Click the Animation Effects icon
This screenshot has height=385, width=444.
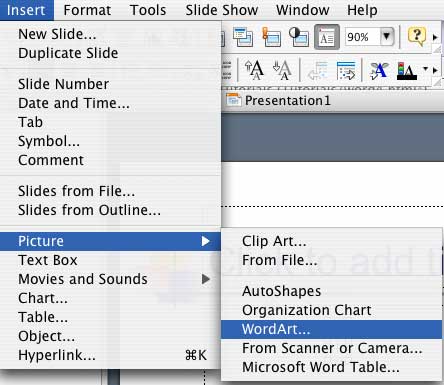tap(379, 70)
